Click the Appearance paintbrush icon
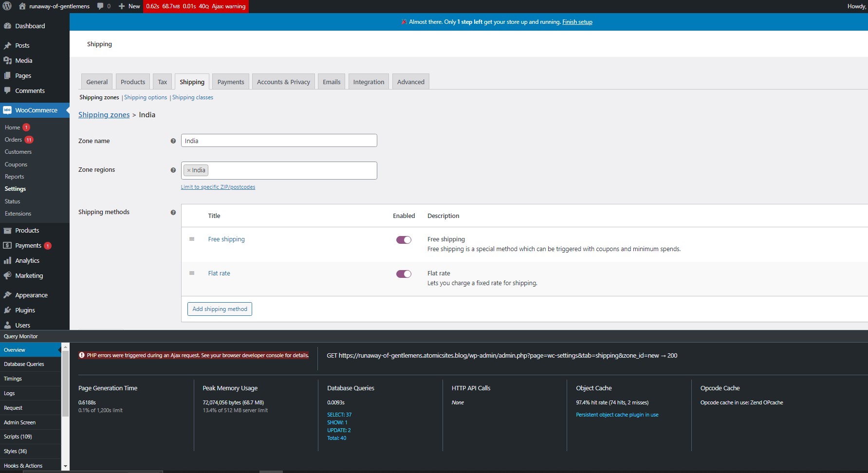The height and width of the screenshot is (473, 868). 8,295
